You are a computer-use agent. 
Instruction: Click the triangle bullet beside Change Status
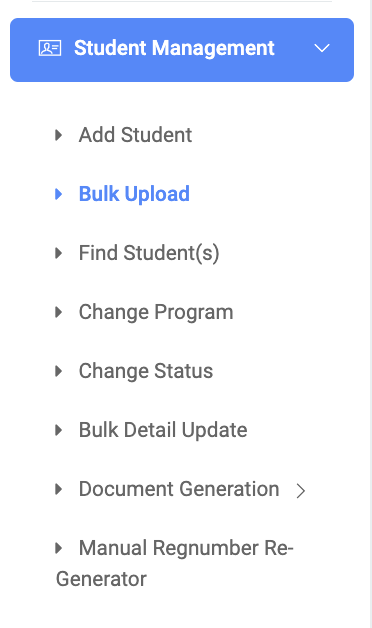(x=58, y=371)
